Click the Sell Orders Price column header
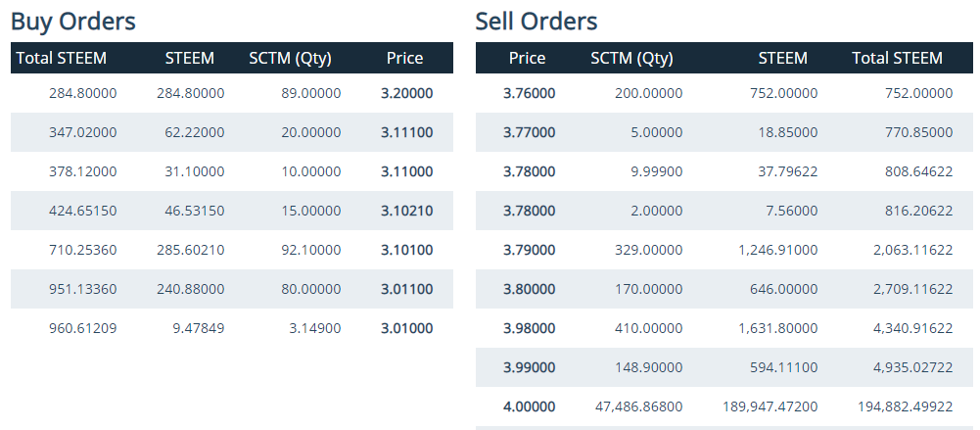 click(527, 58)
